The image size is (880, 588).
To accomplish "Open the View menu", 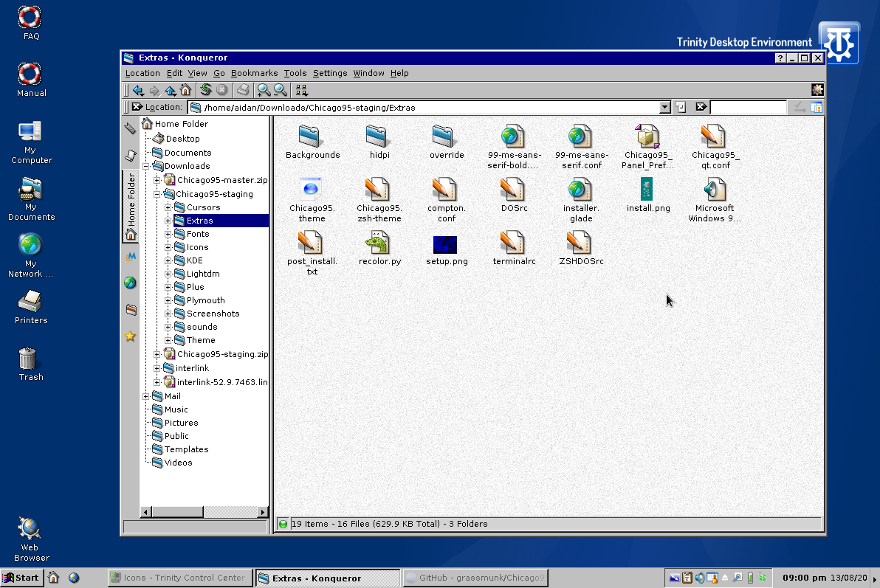I will [198, 73].
